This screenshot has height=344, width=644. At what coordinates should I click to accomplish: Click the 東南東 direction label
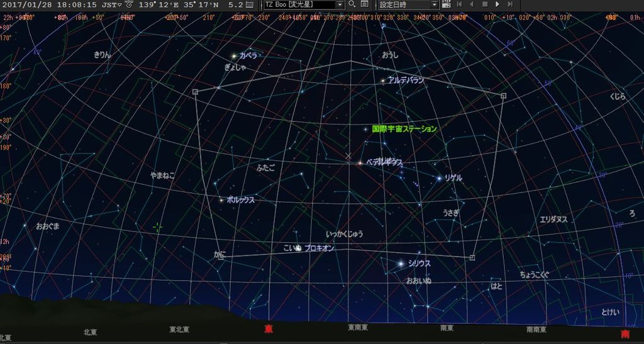coord(358,327)
